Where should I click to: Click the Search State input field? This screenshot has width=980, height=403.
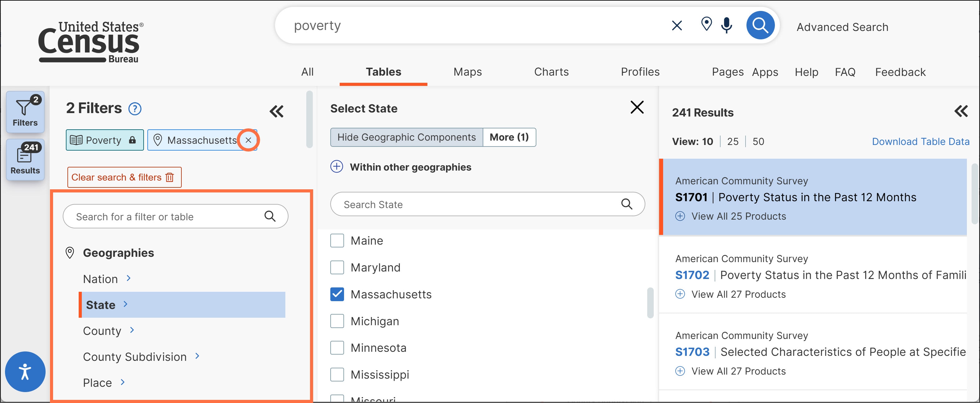coord(487,204)
